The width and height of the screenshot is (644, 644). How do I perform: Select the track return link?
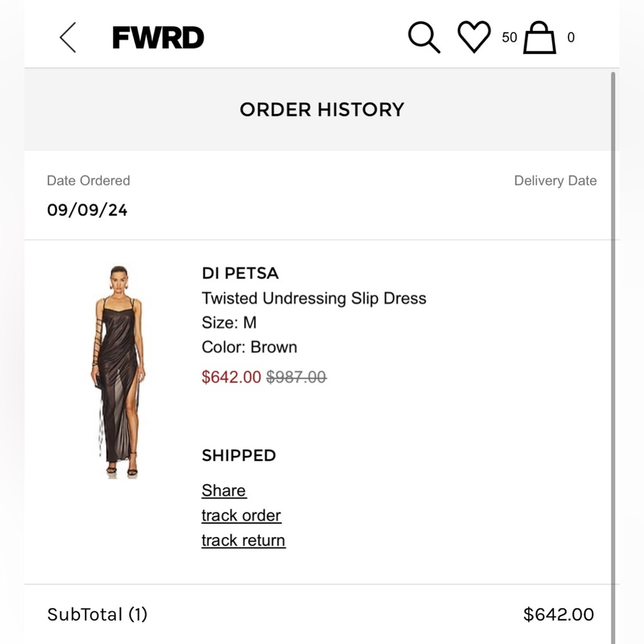(243, 540)
